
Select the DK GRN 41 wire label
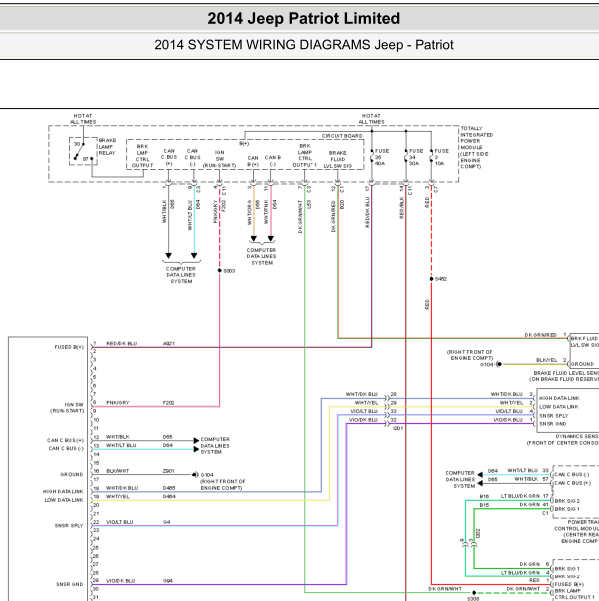(534, 505)
